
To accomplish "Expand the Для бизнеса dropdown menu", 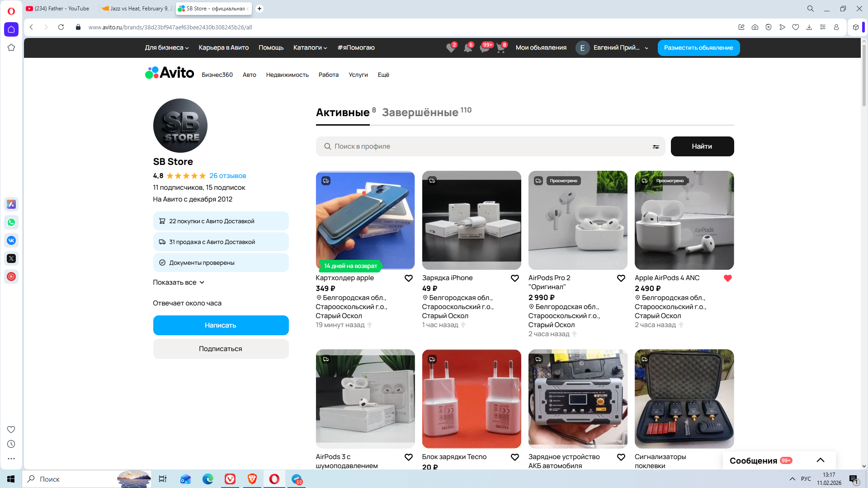I will [166, 47].
